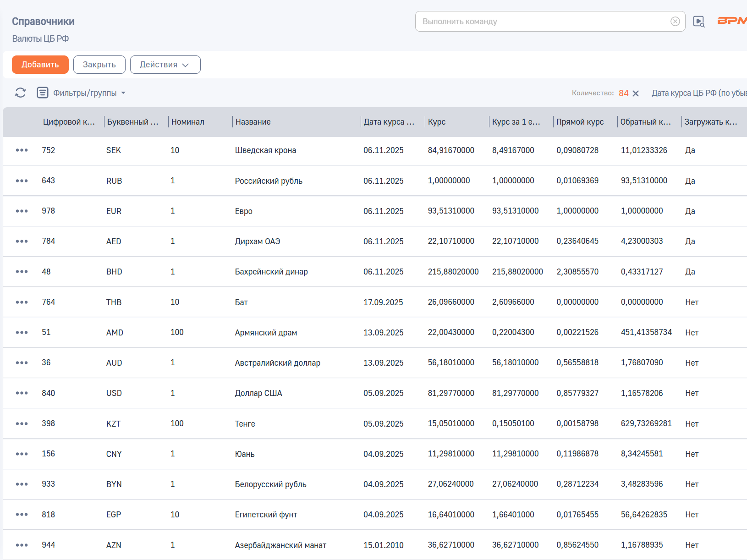Select the Бахрейнский динар row
This screenshot has height=560, width=747.
point(375,272)
